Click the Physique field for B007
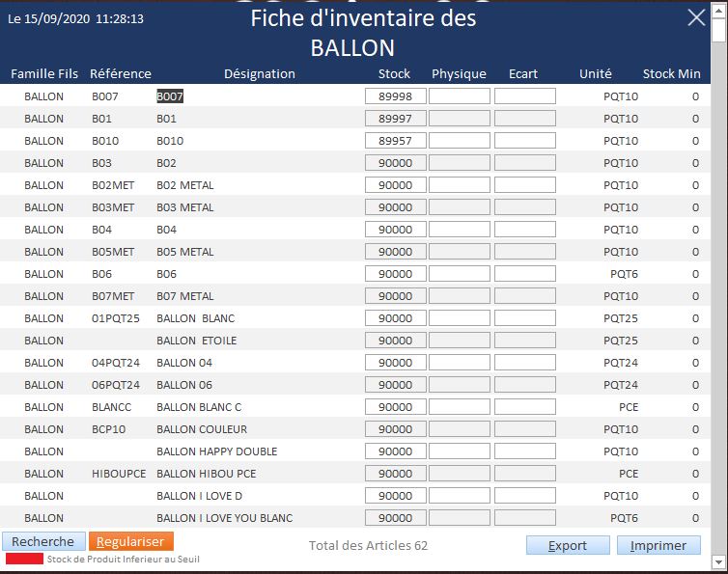The image size is (728, 574). coord(459,96)
